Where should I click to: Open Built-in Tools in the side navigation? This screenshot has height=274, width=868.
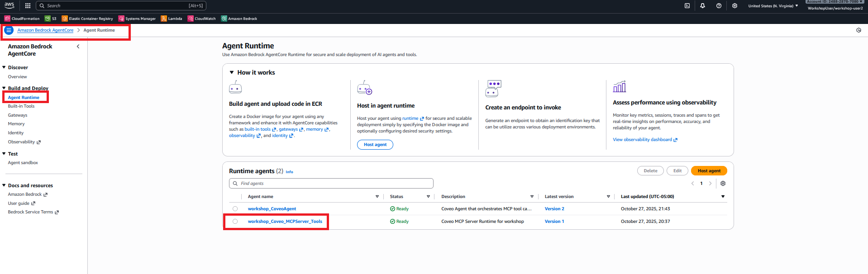[21, 106]
